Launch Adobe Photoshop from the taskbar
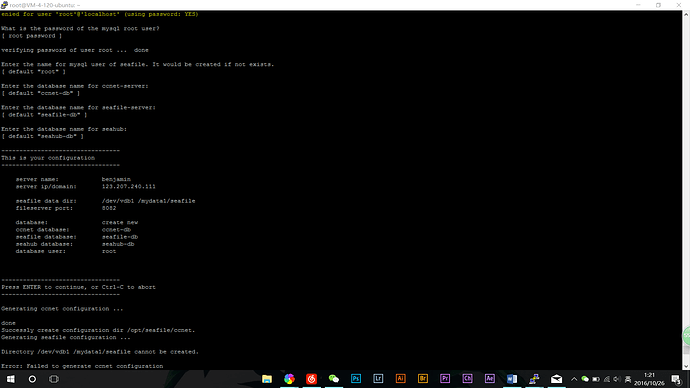 (356, 379)
